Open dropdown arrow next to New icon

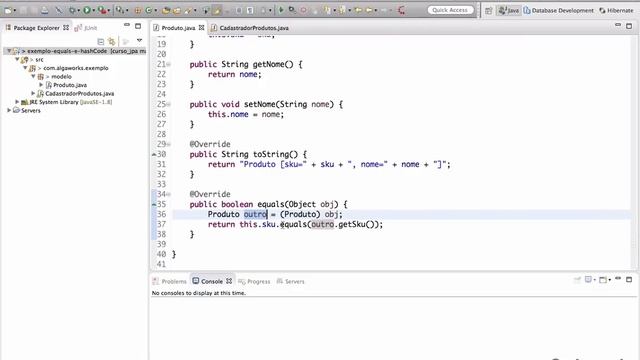pos(15,11)
